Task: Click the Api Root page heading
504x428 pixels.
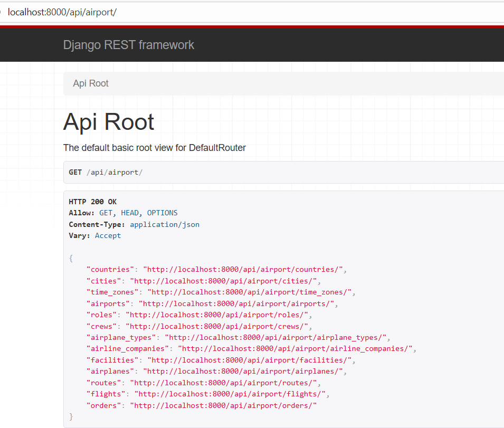Action: tap(109, 122)
